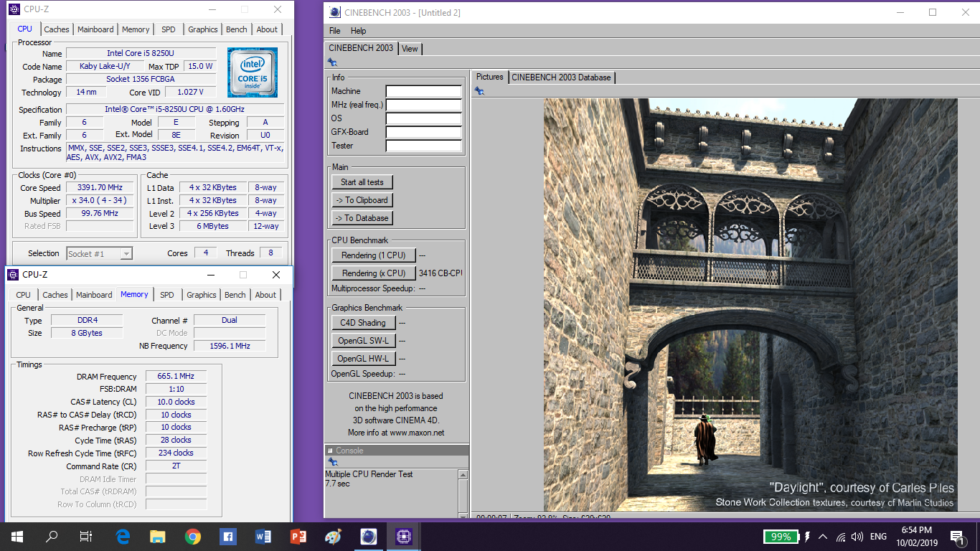Image resolution: width=980 pixels, height=551 pixels.
Task: Click the rendered Daylight castle image
Action: [x=750, y=305]
